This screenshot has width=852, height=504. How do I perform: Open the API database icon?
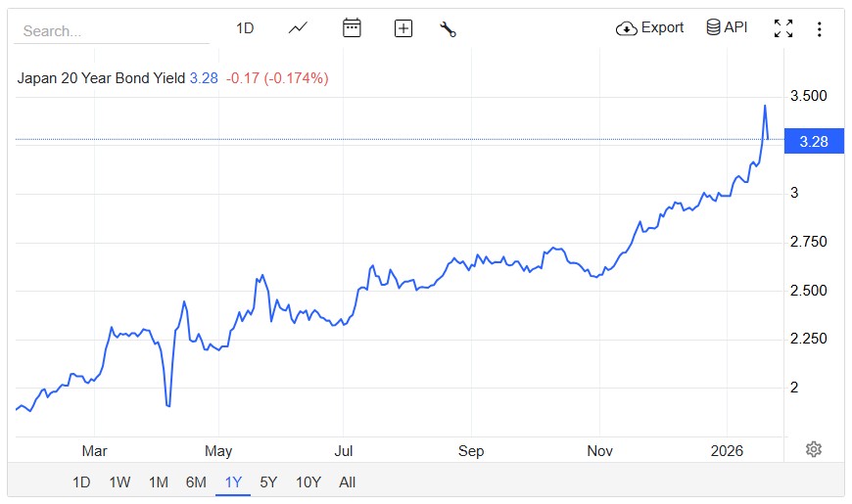click(714, 27)
